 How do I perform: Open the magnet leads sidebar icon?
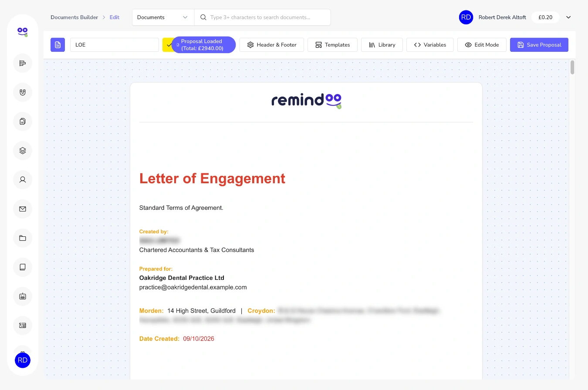coord(23,92)
